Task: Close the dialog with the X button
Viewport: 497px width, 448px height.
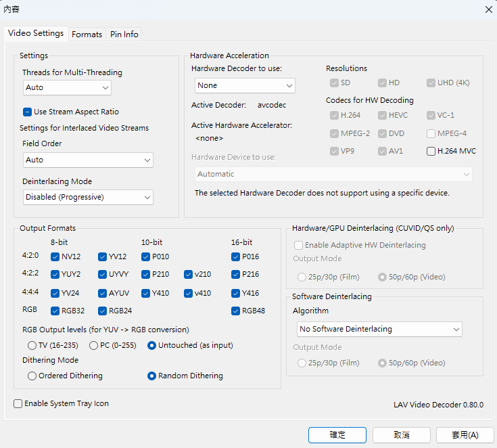Action: pyautogui.click(x=488, y=9)
